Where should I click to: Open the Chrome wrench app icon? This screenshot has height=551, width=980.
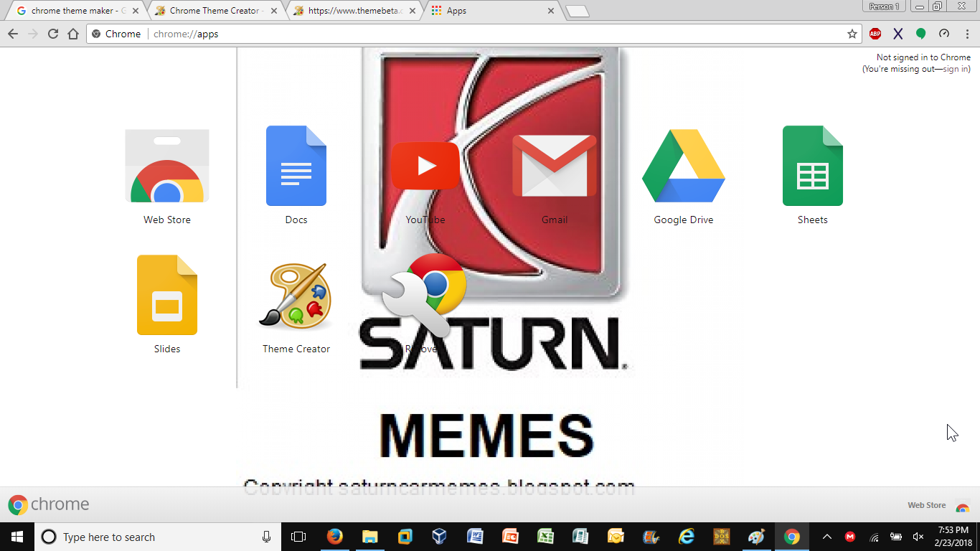[x=425, y=295]
